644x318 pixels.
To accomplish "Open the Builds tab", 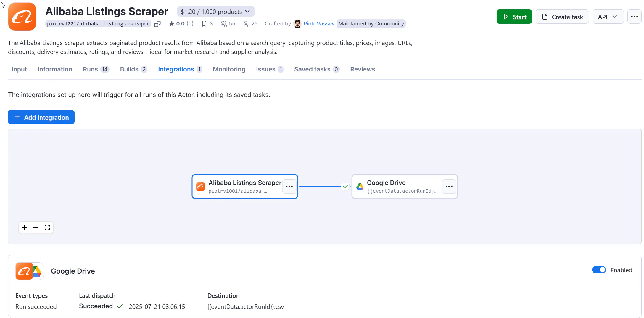I will [x=133, y=69].
